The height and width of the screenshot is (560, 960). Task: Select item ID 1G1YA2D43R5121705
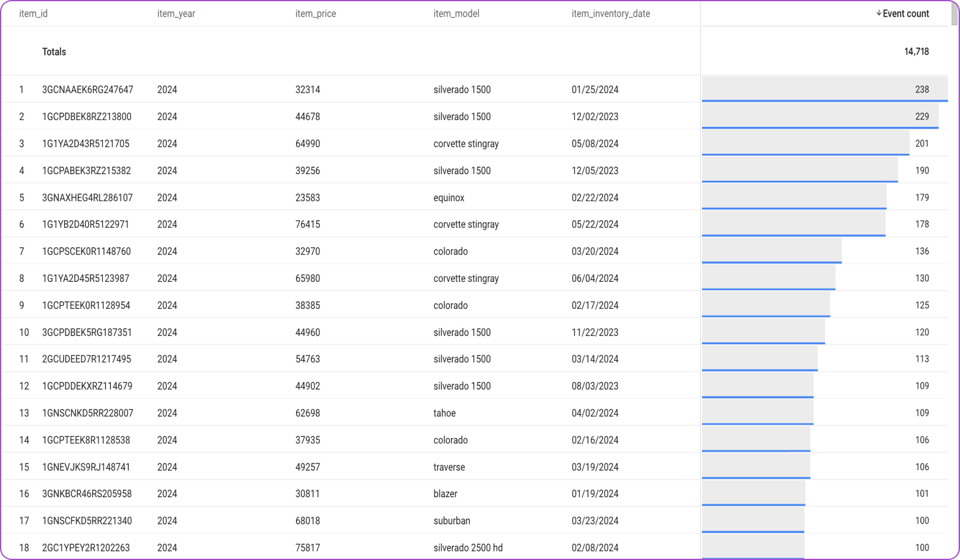click(x=86, y=144)
